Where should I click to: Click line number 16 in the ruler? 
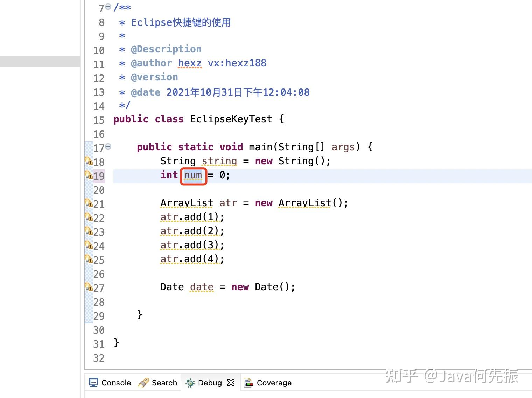[99, 134]
